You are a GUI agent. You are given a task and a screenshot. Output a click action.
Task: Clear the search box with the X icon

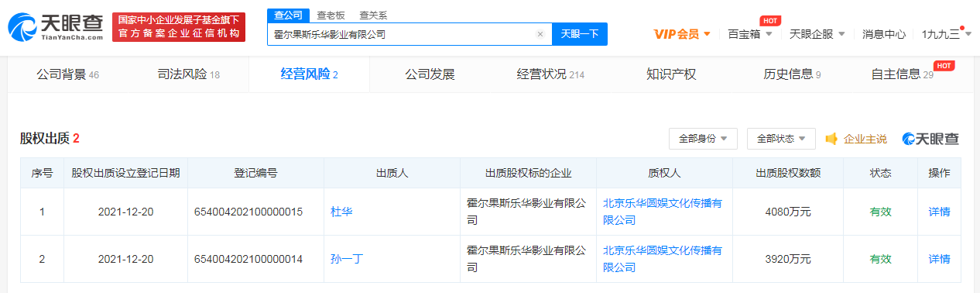(540, 34)
